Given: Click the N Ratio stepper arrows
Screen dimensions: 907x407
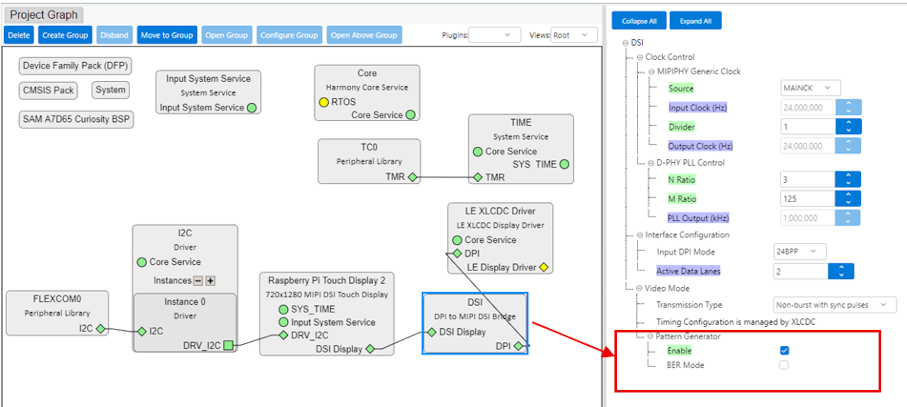Looking at the screenshot, I should click(848, 180).
